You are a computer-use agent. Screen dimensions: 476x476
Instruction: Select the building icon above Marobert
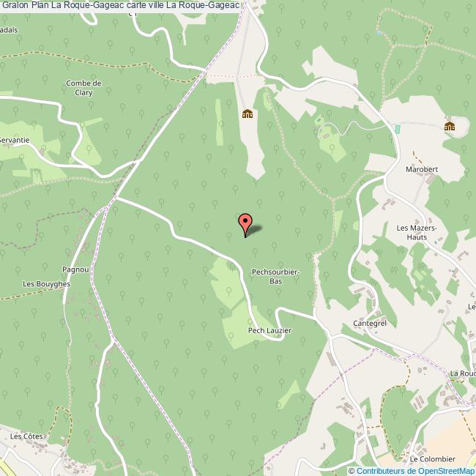(450, 126)
